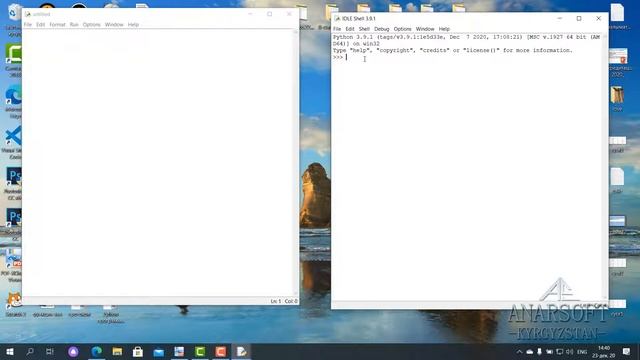640x360 pixels.
Task: Open Microsoft Store from the taskbar
Action: (x=138, y=351)
